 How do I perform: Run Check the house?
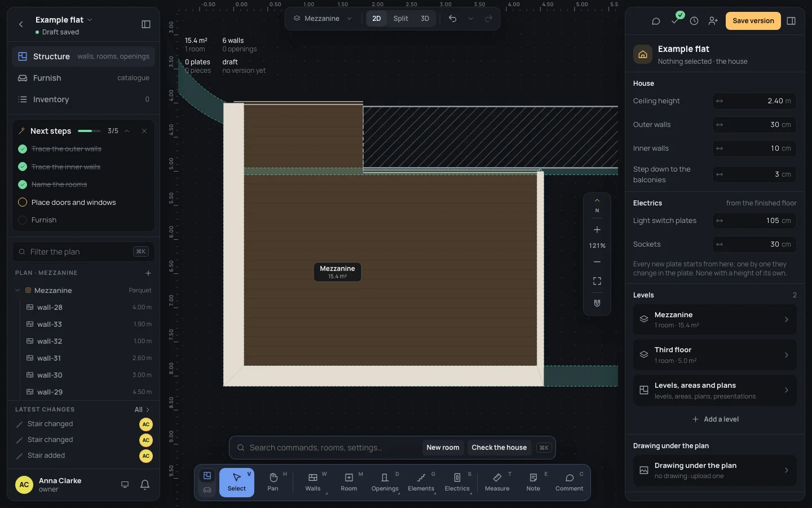tap(499, 448)
